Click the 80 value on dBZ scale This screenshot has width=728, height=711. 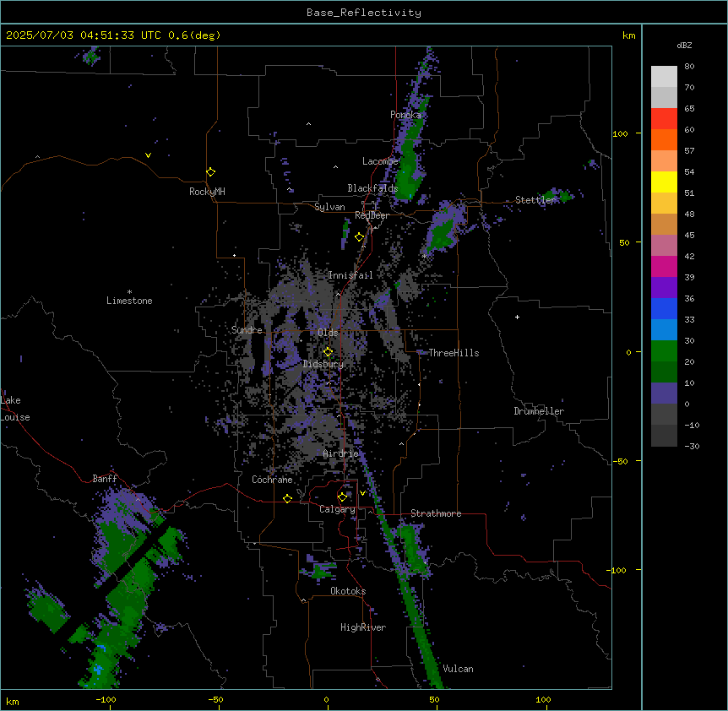(689, 67)
